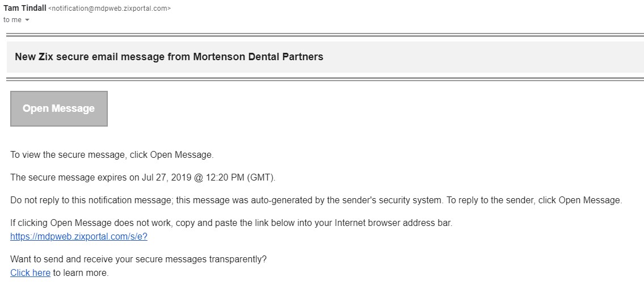Viewport: 644px width, 285px height.
Task: Expand the "to me" recipient details arrow
Action: tap(27, 20)
